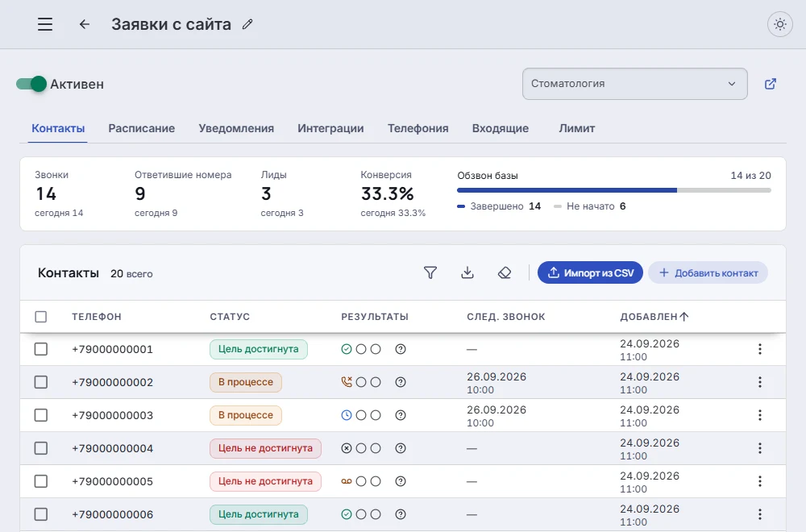This screenshot has height=532, width=806.
Task: Click the Завершено 14 legend
Action: (499, 206)
